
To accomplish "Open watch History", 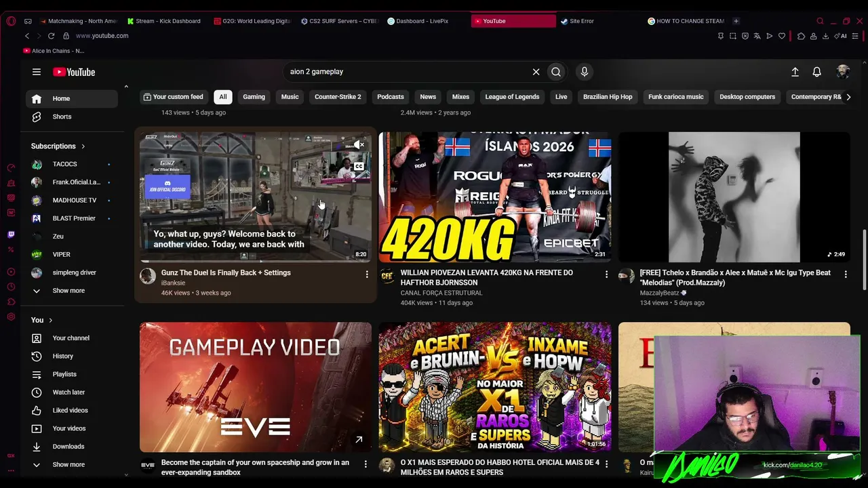I will point(72,356).
